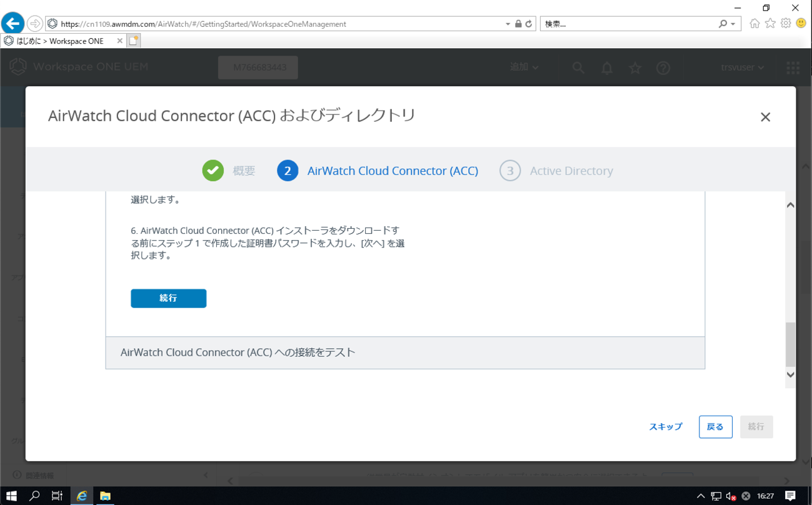The width and height of the screenshot is (812, 505).
Task: Click the taskbar clock showing 16:27
Action: point(765,496)
